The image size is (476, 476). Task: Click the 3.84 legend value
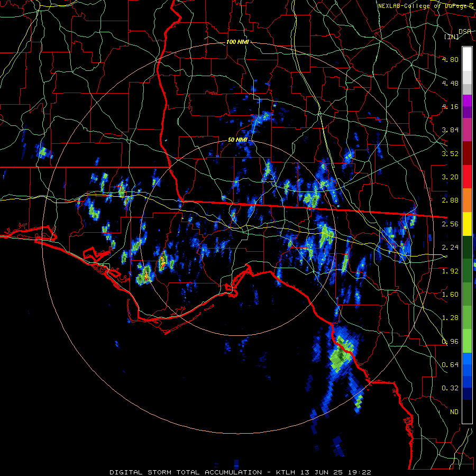450,130
